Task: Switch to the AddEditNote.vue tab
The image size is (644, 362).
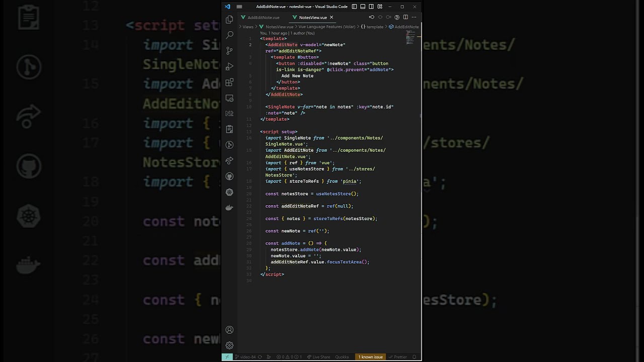Action: [260, 18]
